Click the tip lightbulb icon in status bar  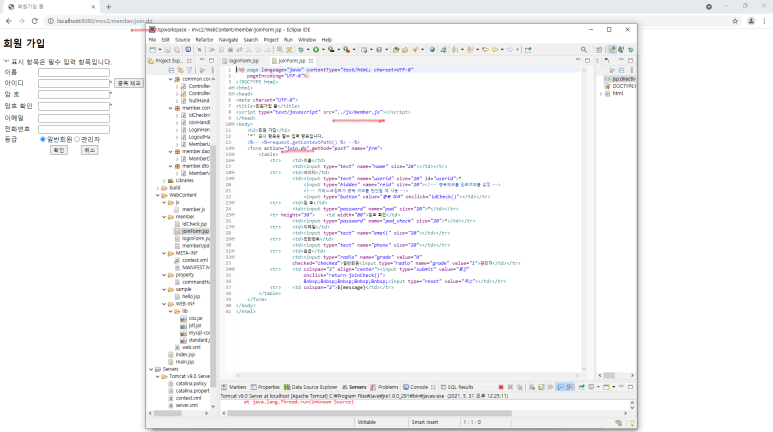pyautogui.click(x=632, y=423)
